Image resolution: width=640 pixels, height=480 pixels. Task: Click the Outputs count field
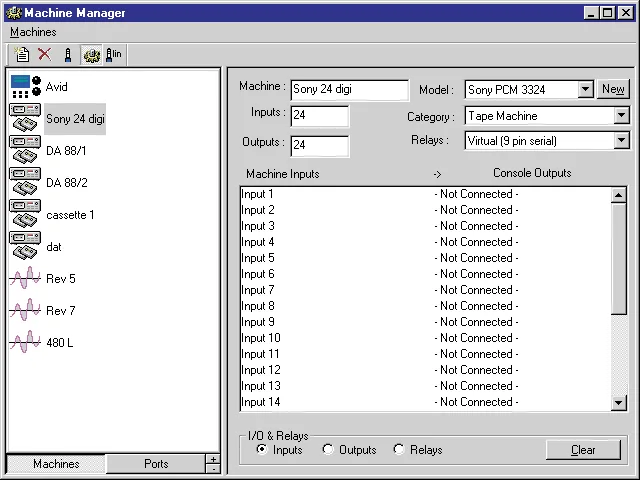320,146
